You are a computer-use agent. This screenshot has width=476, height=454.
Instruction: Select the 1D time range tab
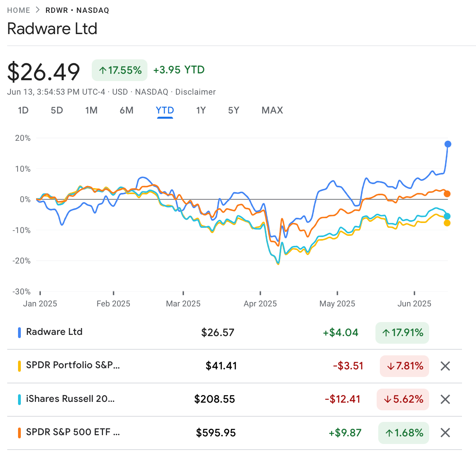[23, 110]
